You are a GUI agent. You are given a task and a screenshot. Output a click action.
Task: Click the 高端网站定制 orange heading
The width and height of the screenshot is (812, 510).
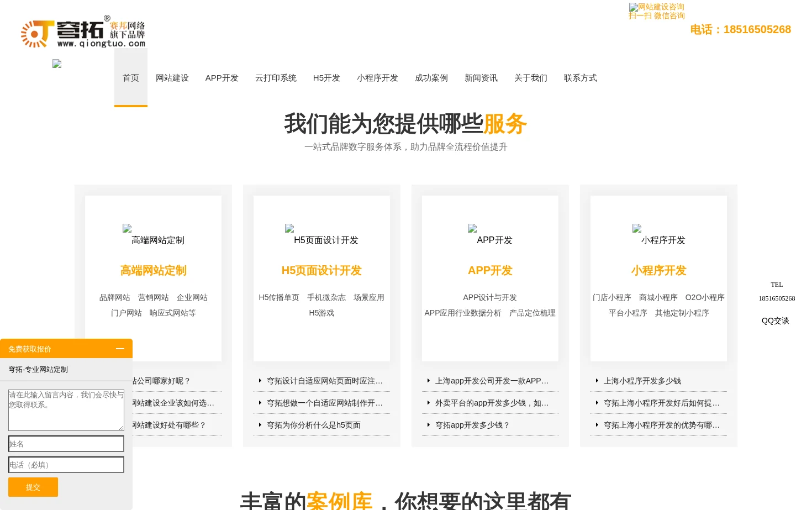click(154, 270)
